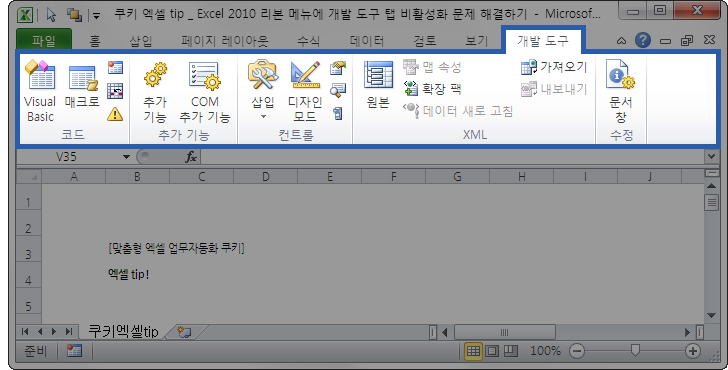
Task: Switch to the 검토 tab
Action: tap(425, 41)
